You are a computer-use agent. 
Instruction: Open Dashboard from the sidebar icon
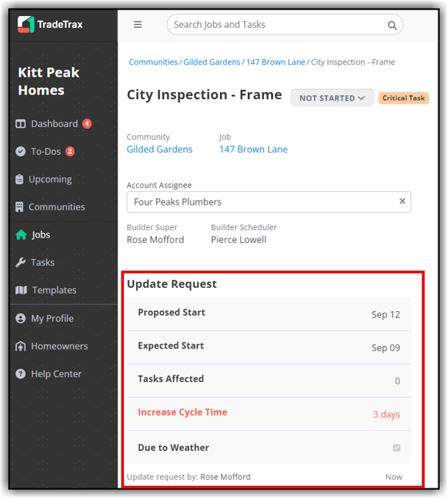point(21,124)
